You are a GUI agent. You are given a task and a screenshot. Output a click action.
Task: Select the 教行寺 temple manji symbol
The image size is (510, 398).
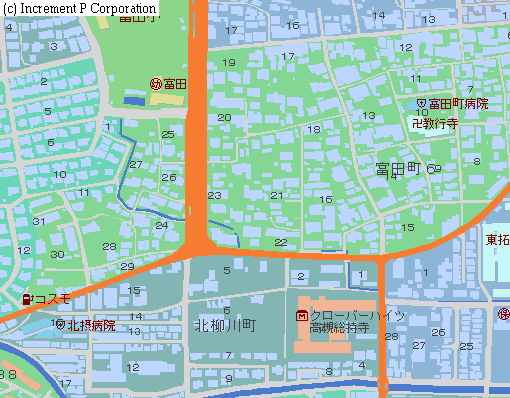point(417,124)
